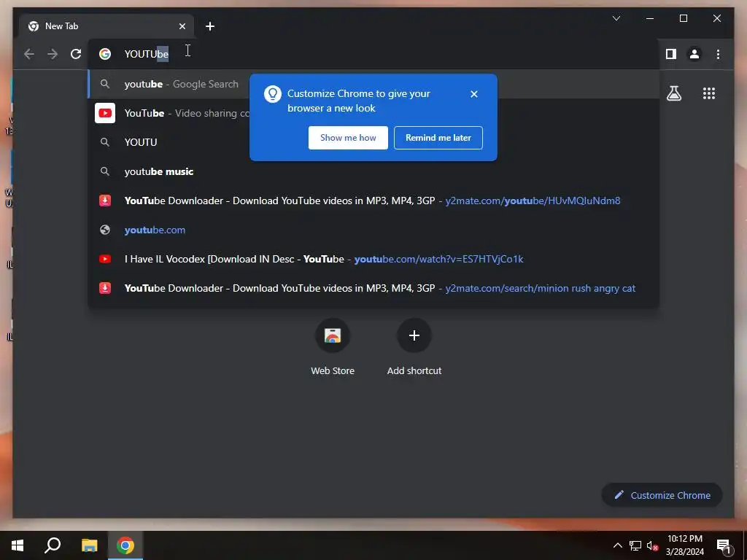Viewport: 747px width, 560px height.
Task: Open the taskbar search magnifier
Action: click(x=53, y=545)
